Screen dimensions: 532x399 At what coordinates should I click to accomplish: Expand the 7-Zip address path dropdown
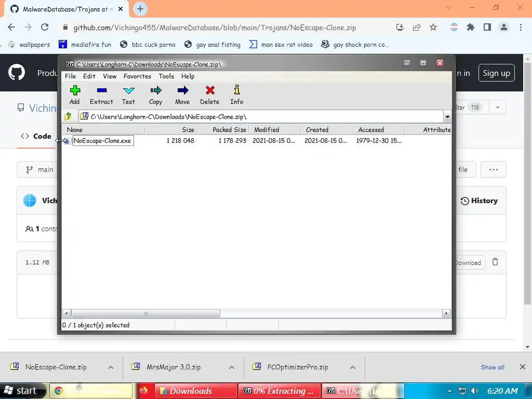[447, 117]
